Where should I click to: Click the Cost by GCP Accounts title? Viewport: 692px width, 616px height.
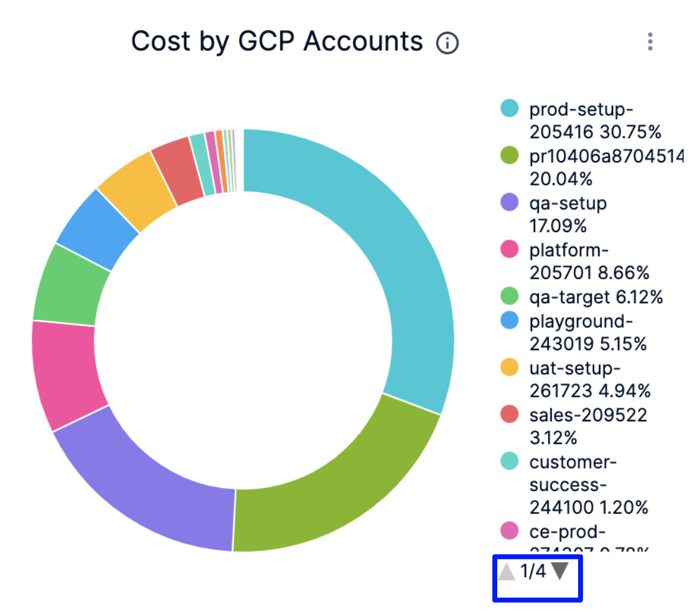[277, 42]
